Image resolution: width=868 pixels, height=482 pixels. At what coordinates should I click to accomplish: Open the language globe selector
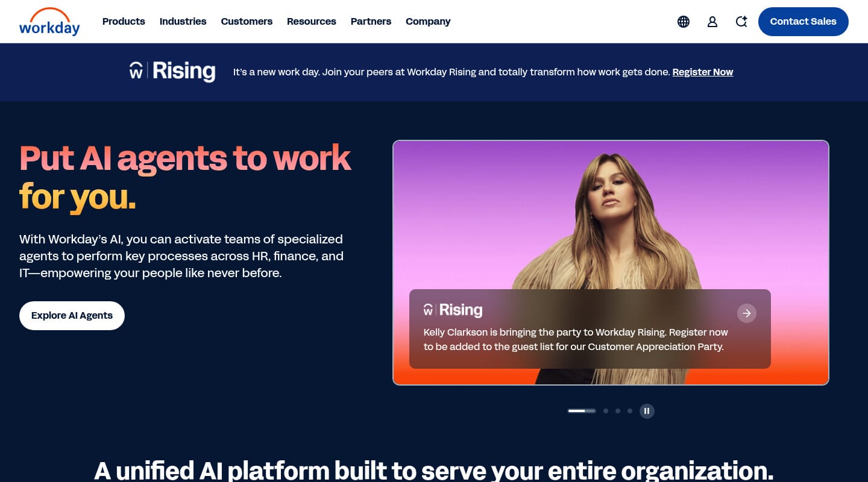pyautogui.click(x=684, y=22)
